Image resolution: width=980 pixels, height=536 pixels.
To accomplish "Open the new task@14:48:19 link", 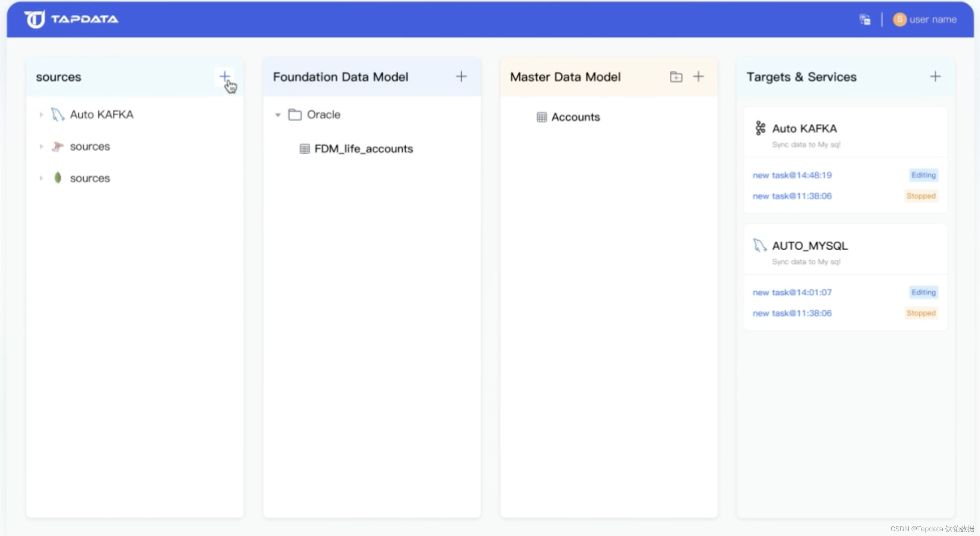I will pos(792,175).
